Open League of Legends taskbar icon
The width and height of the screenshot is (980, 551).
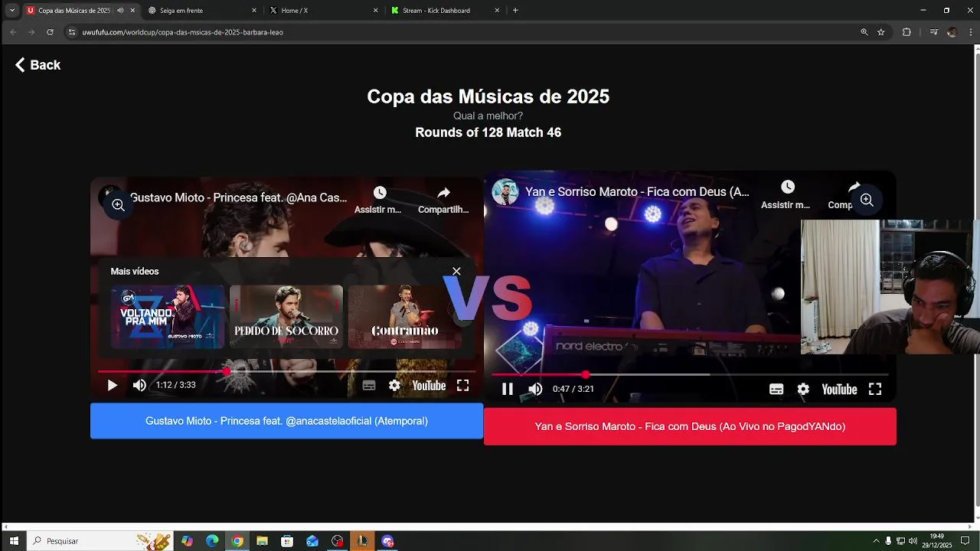click(x=362, y=541)
